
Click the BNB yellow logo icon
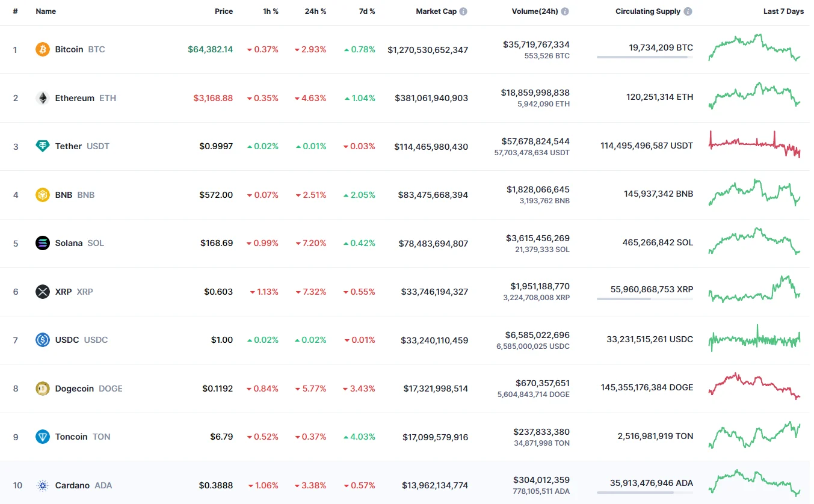[42, 195]
